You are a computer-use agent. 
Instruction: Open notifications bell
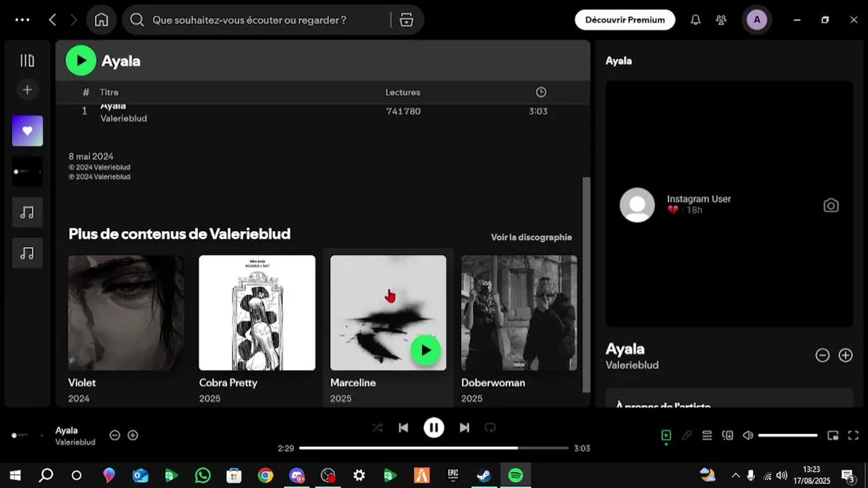coord(695,20)
